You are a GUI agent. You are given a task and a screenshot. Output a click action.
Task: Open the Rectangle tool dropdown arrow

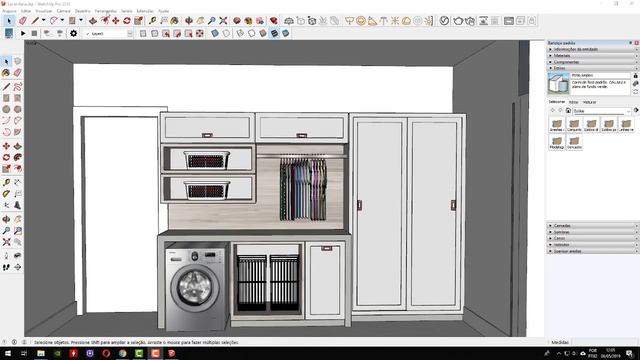click(x=81, y=20)
